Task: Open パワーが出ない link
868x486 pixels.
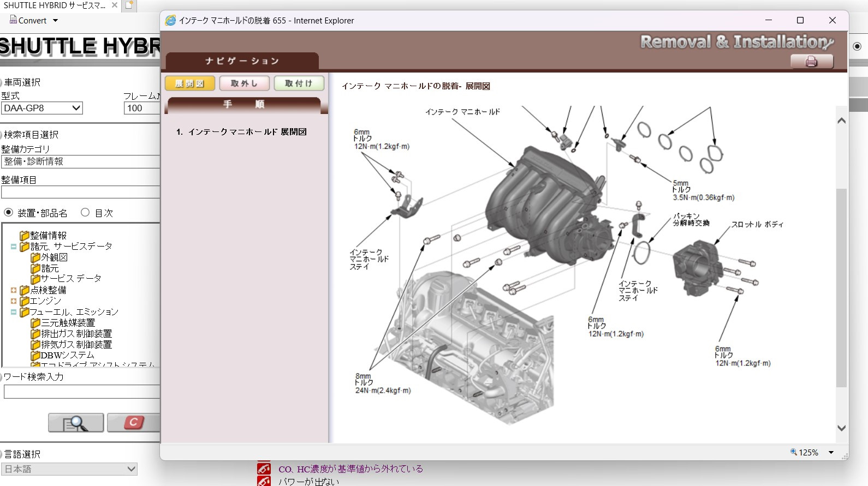Action: (x=308, y=482)
